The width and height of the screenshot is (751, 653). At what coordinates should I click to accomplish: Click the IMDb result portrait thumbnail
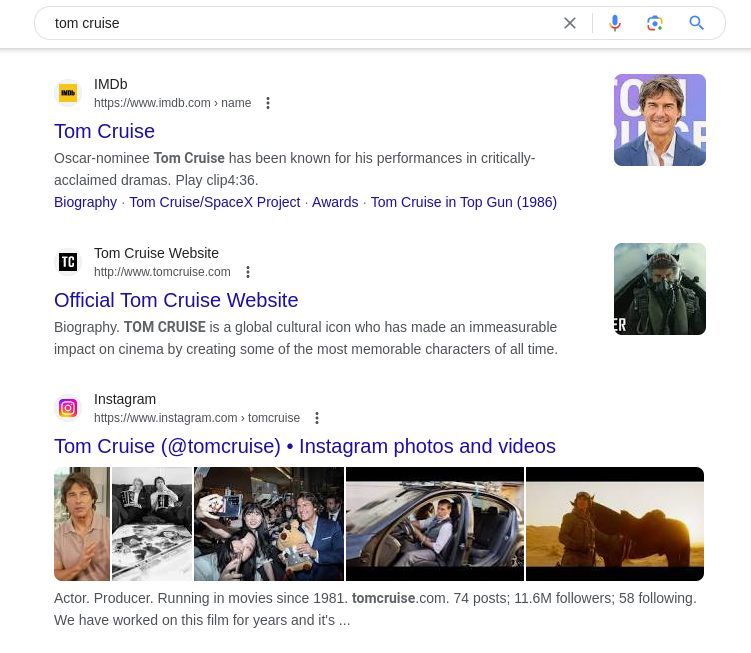659,120
